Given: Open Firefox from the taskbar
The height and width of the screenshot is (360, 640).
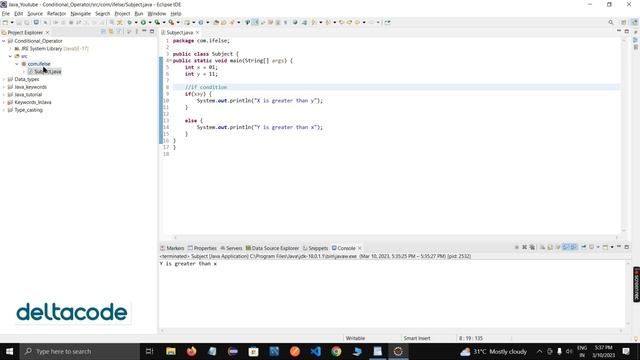Looking at the screenshot, I should [191, 351].
